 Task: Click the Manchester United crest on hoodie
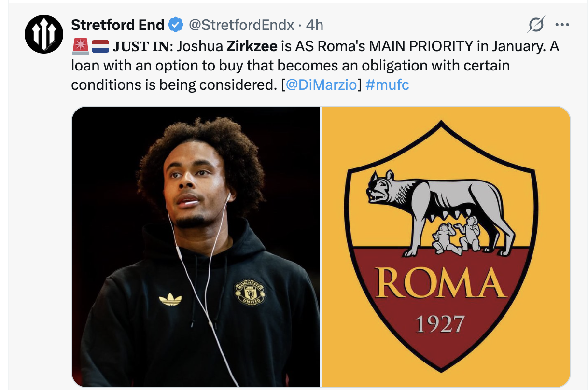click(x=250, y=293)
